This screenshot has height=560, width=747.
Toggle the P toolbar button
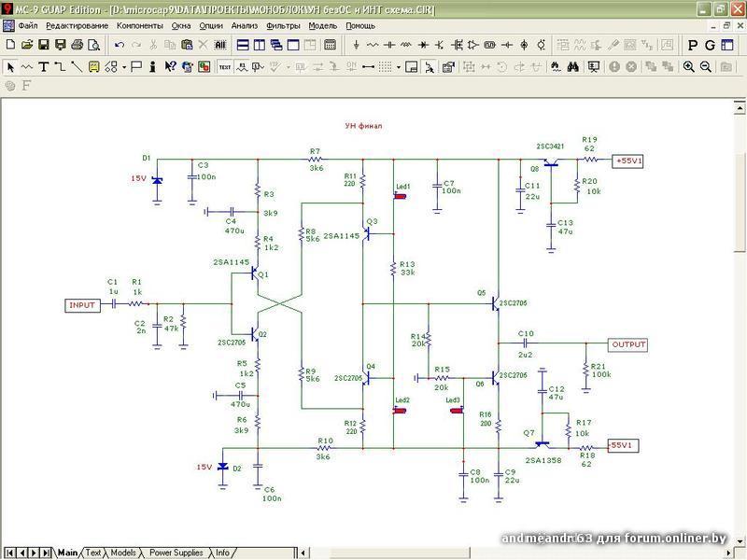(692, 45)
